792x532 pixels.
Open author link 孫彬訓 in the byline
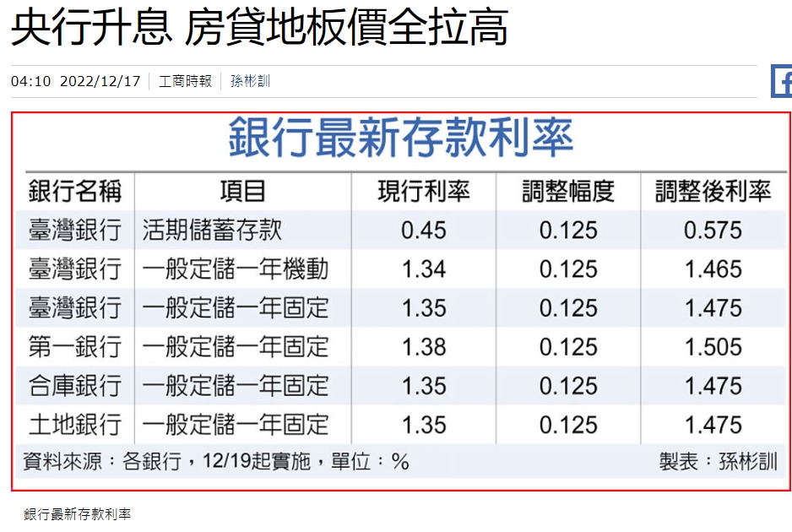251,81
